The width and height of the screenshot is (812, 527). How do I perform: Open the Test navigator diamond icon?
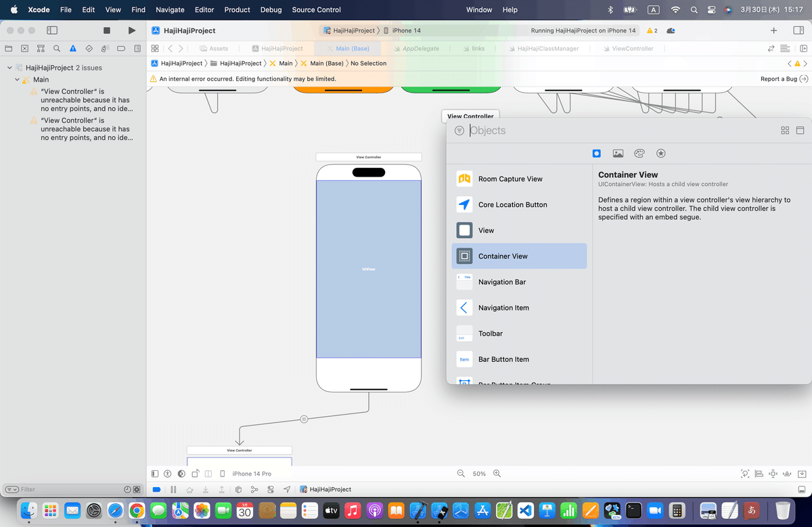89,49
